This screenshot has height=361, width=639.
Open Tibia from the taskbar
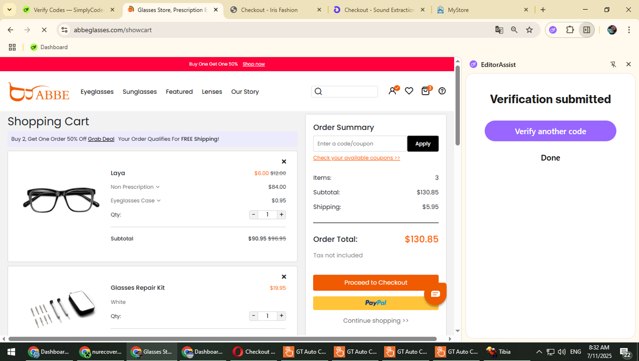(498, 352)
